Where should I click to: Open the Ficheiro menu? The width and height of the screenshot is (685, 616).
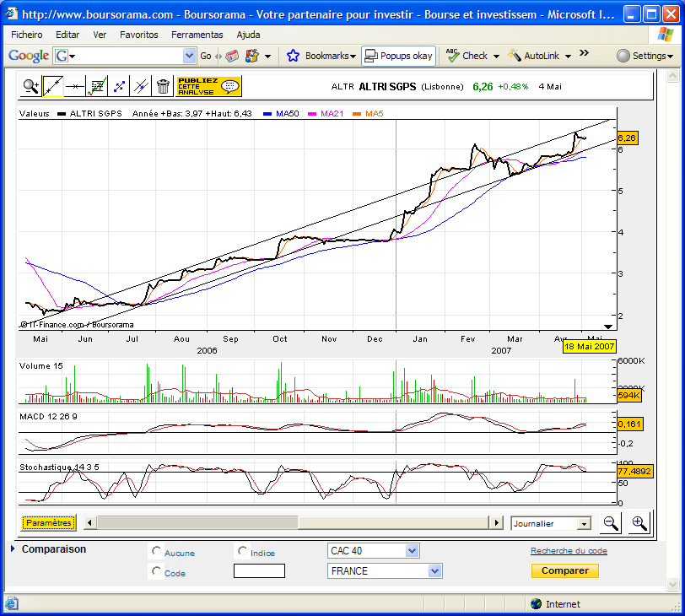pos(27,35)
